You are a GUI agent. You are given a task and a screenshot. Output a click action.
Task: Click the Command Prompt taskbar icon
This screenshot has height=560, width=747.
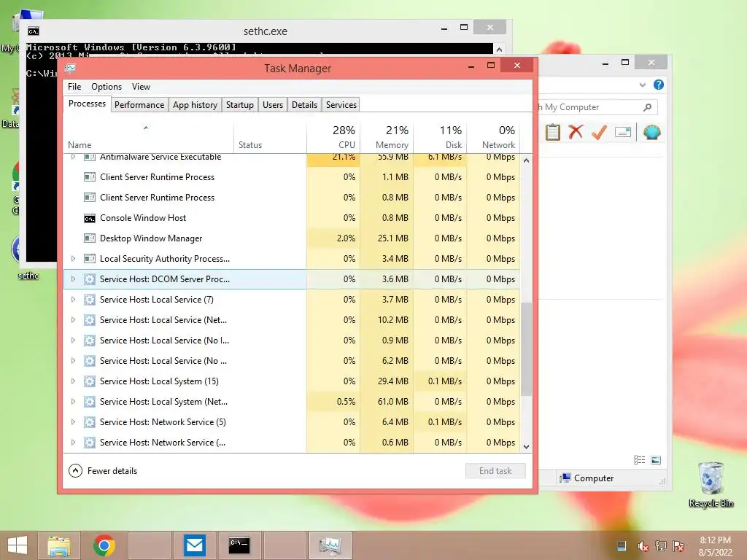239,545
